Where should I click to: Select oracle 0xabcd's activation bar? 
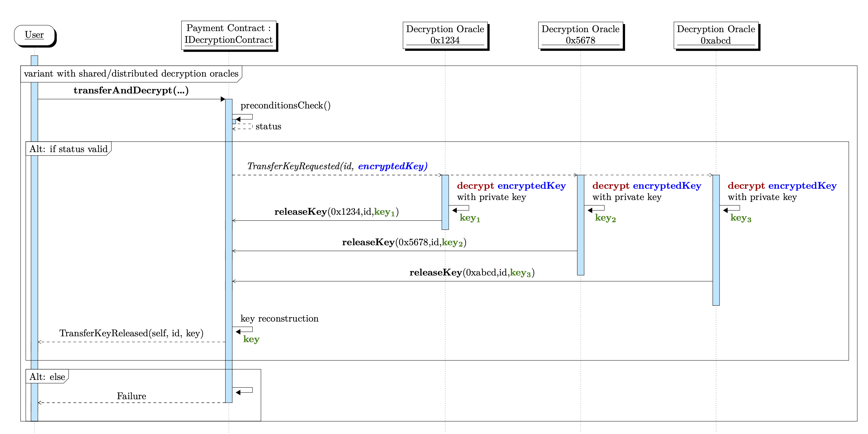pos(716,239)
